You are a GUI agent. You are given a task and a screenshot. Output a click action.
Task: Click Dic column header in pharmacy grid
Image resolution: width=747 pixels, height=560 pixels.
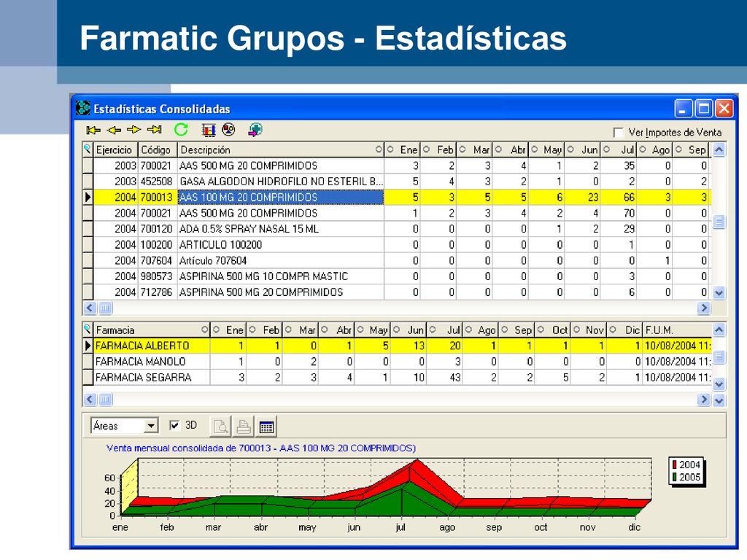624,330
